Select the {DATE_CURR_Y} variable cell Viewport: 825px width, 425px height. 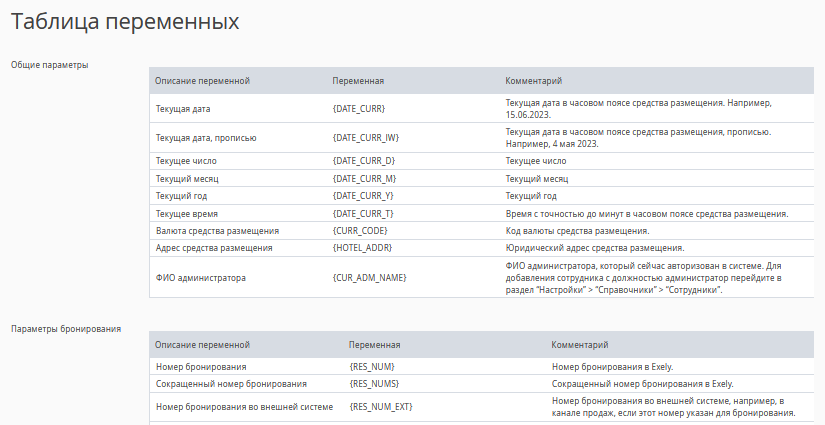click(x=363, y=196)
